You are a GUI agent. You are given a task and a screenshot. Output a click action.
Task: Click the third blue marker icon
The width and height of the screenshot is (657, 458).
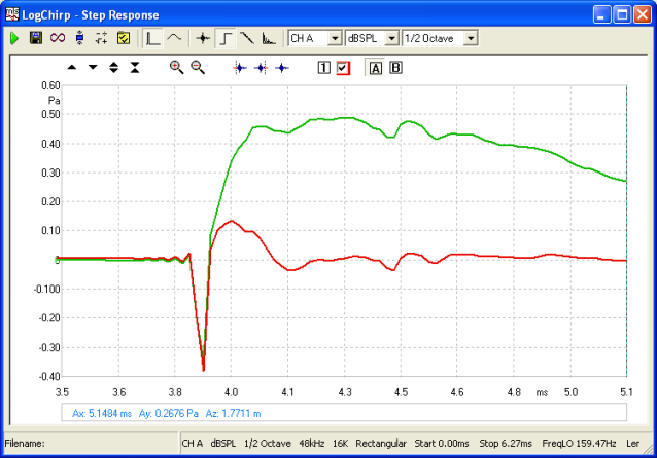pos(282,68)
